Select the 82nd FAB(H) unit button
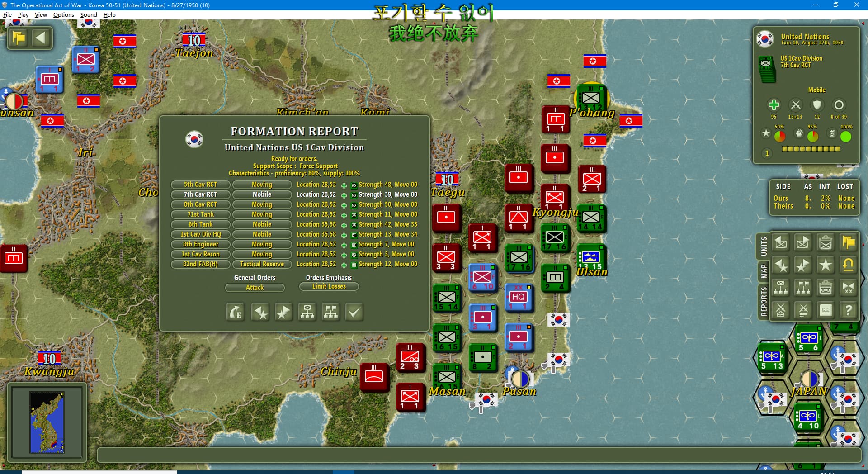The image size is (868, 474). pyautogui.click(x=200, y=264)
